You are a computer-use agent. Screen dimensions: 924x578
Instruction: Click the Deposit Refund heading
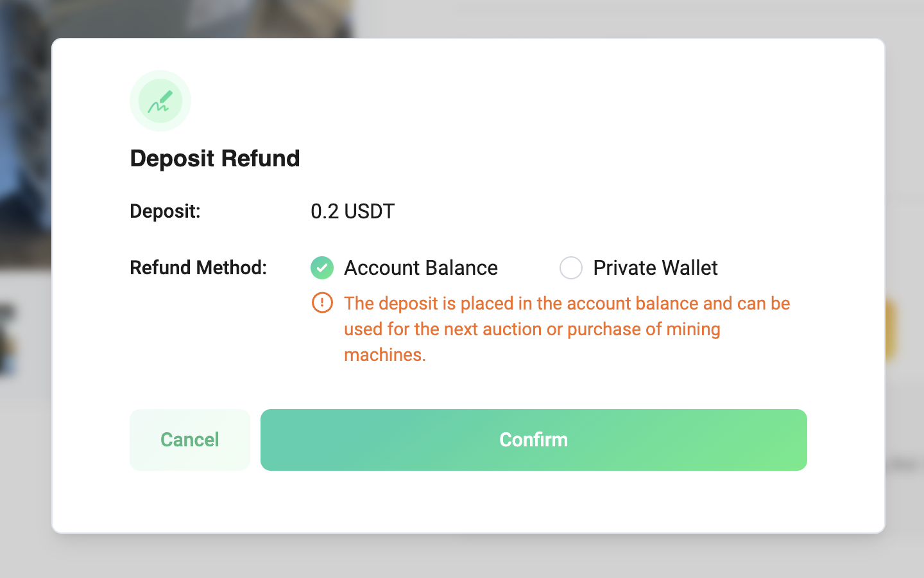click(215, 159)
